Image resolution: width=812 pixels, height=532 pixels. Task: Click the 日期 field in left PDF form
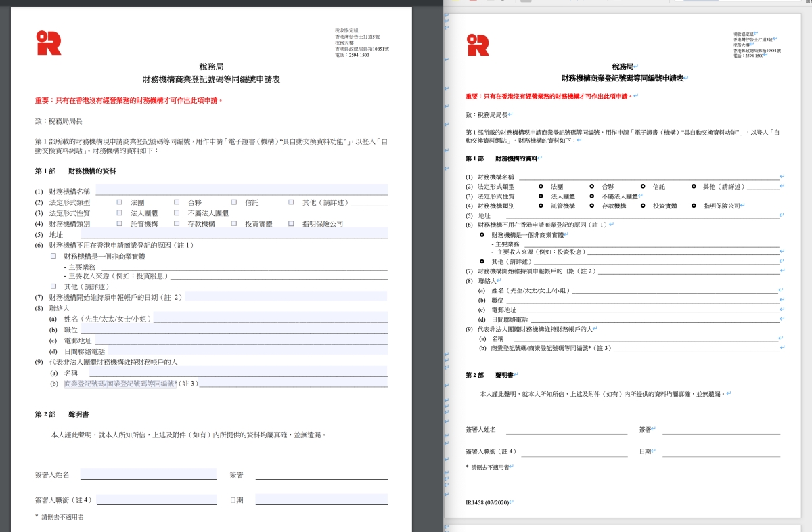[x=321, y=500]
